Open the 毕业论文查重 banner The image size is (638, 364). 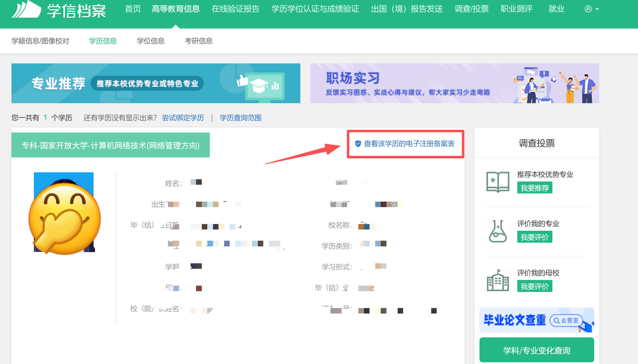pos(537,320)
